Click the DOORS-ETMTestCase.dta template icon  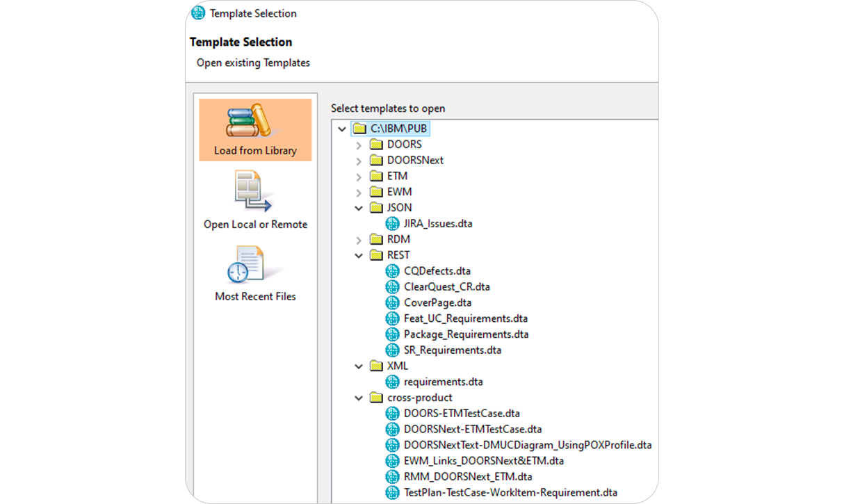pyautogui.click(x=392, y=413)
